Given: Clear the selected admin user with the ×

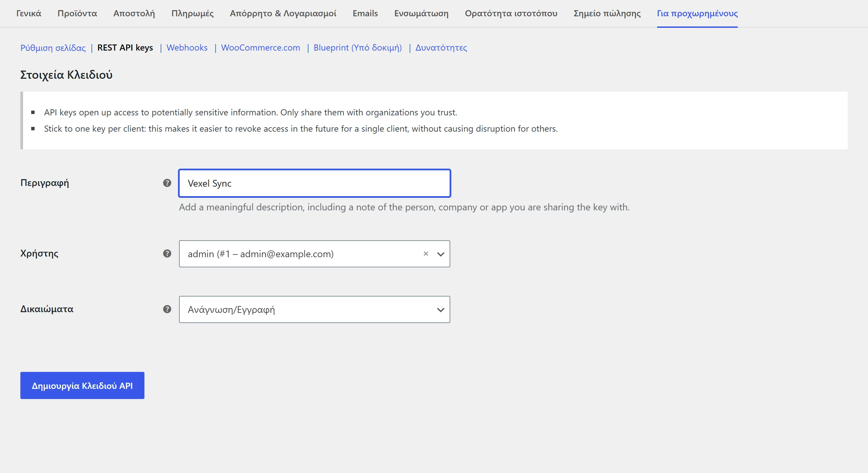Looking at the screenshot, I should click(426, 253).
